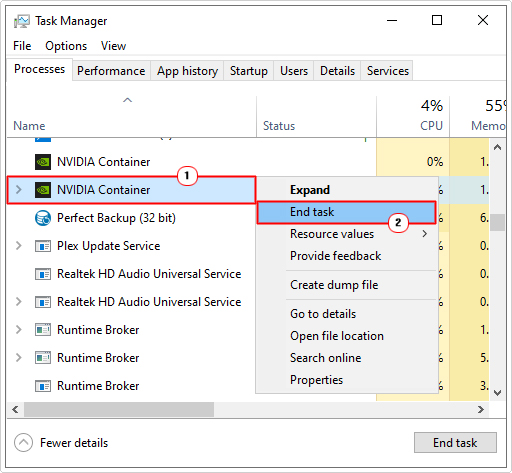
Task: Select the Perfect Backup (32 bit) row text
Action: tap(116, 218)
